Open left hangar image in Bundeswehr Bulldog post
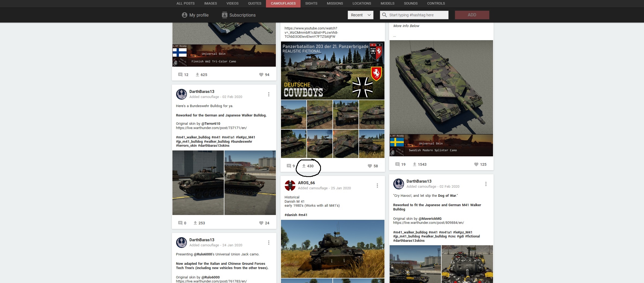 [198, 183]
